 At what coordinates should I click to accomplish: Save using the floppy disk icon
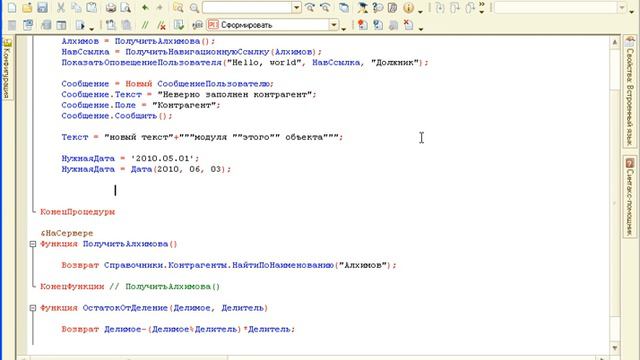(42, 7)
